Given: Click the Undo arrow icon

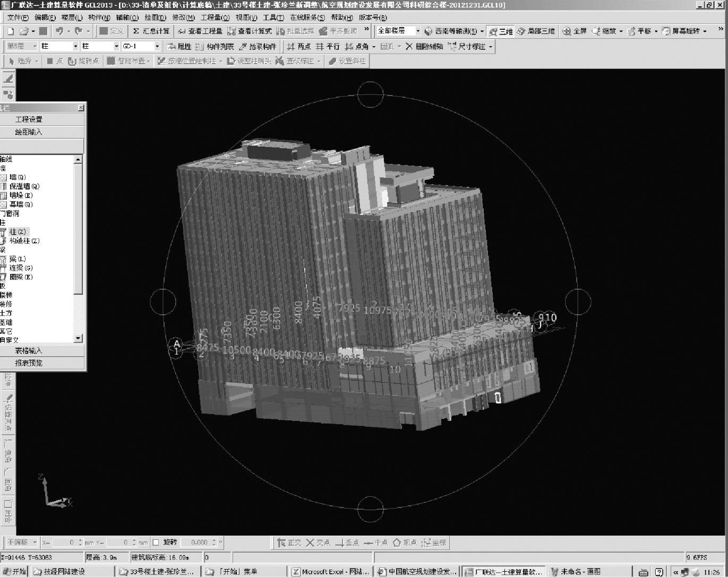Looking at the screenshot, I should point(59,31).
